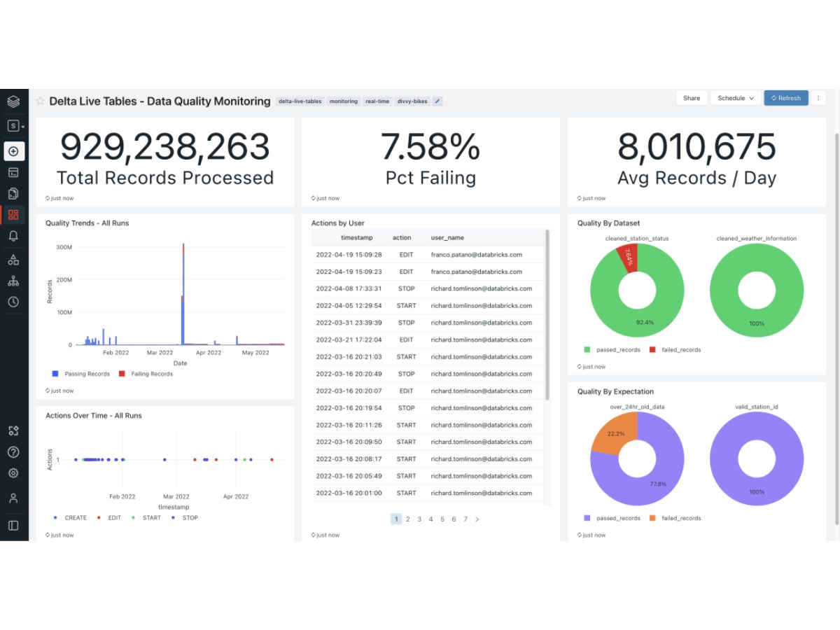Open the Query history clock icon
The image size is (840, 630).
pyautogui.click(x=13, y=302)
